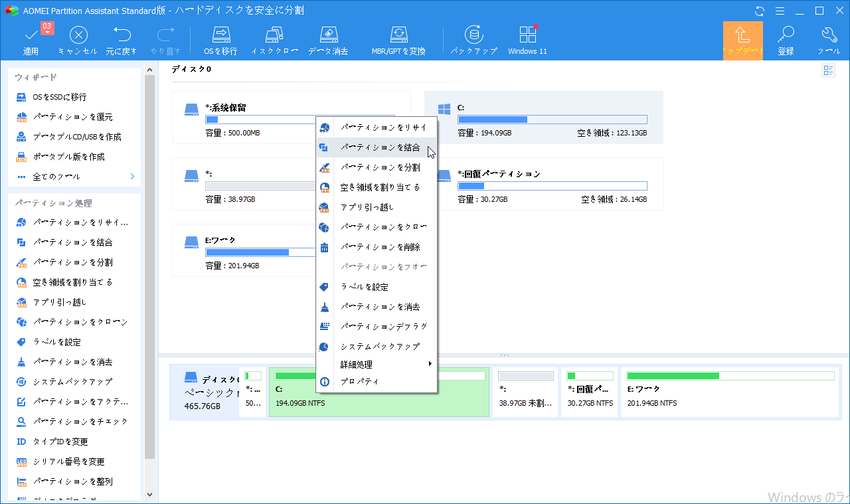Choose パーティションを消去 in the context menu
This screenshot has width=850, height=504.
click(x=377, y=307)
